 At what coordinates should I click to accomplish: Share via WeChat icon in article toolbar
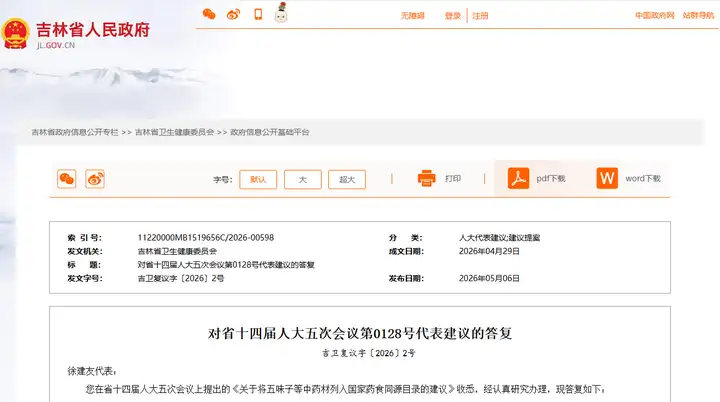click(67, 179)
